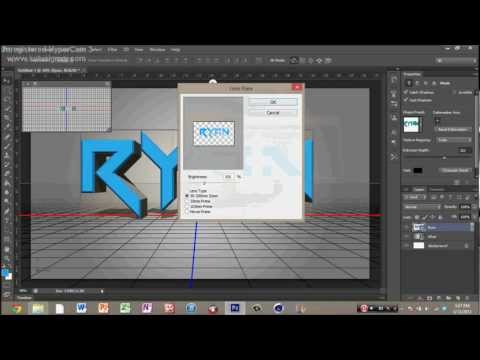Hide the Ryan layer with its eye icon
Viewport: 480px width, 360px height.
[406, 227]
